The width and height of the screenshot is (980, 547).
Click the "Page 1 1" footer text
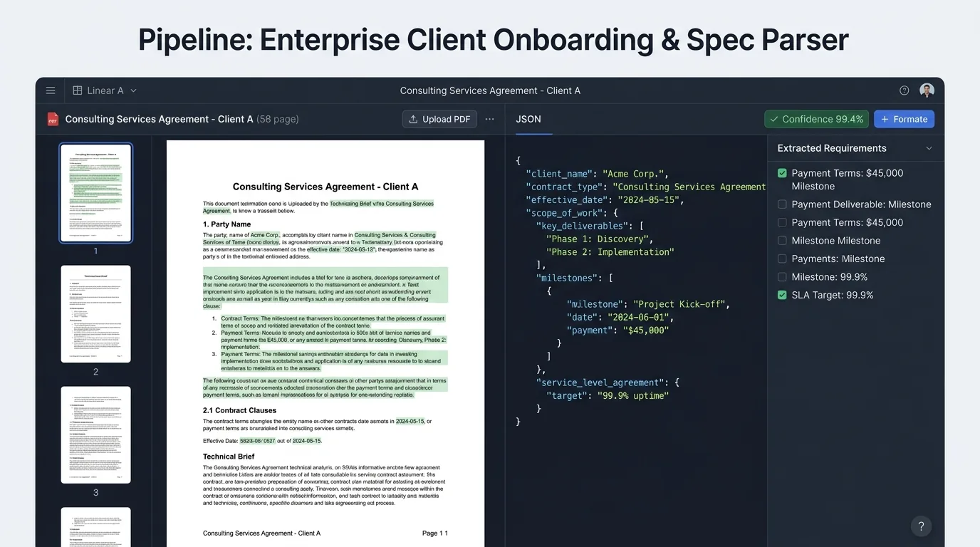pos(435,533)
